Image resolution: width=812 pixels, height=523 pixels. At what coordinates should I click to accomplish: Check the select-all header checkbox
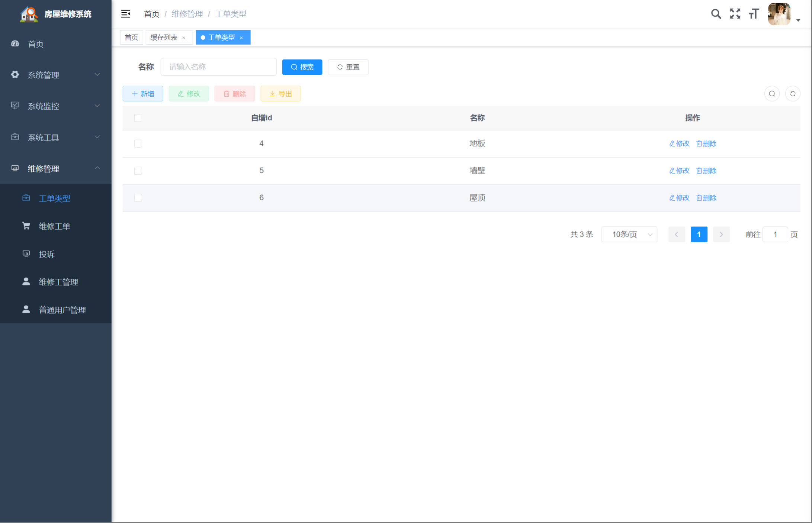click(x=138, y=118)
